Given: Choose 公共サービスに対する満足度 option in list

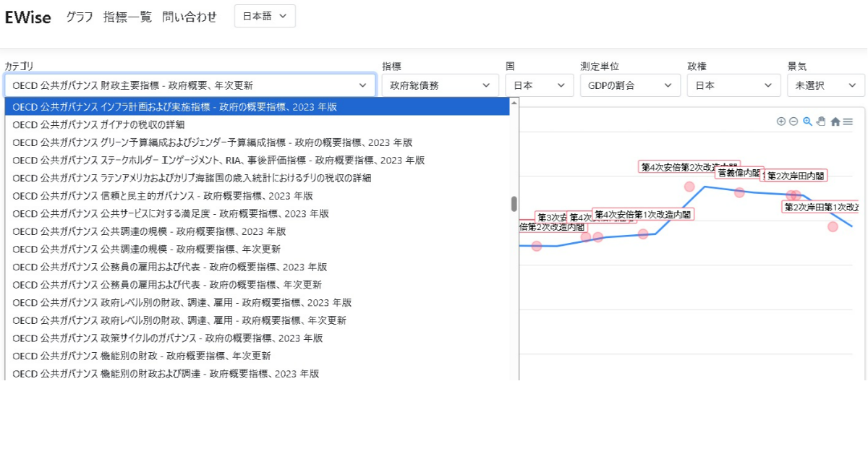Looking at the screenshot, I should [x=171, y=213].
